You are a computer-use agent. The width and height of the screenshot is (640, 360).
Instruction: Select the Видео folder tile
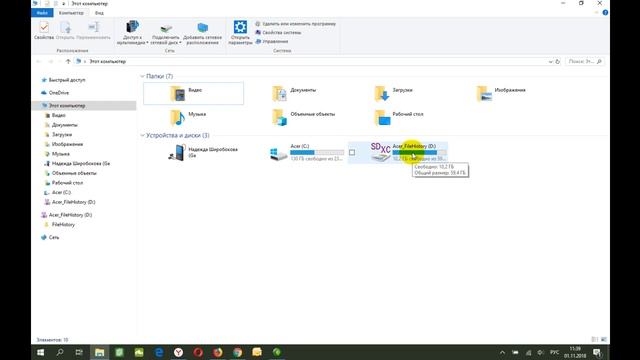[193, 93]
